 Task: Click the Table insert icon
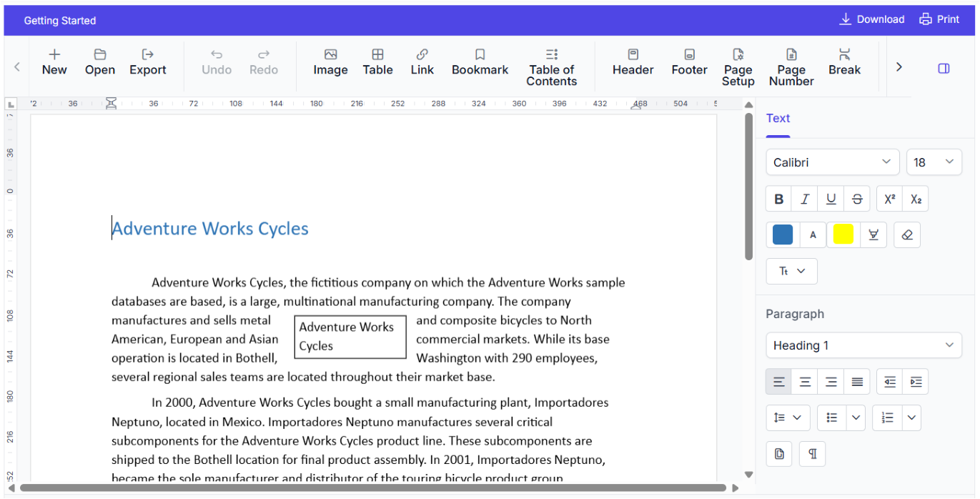coord(377,62)
